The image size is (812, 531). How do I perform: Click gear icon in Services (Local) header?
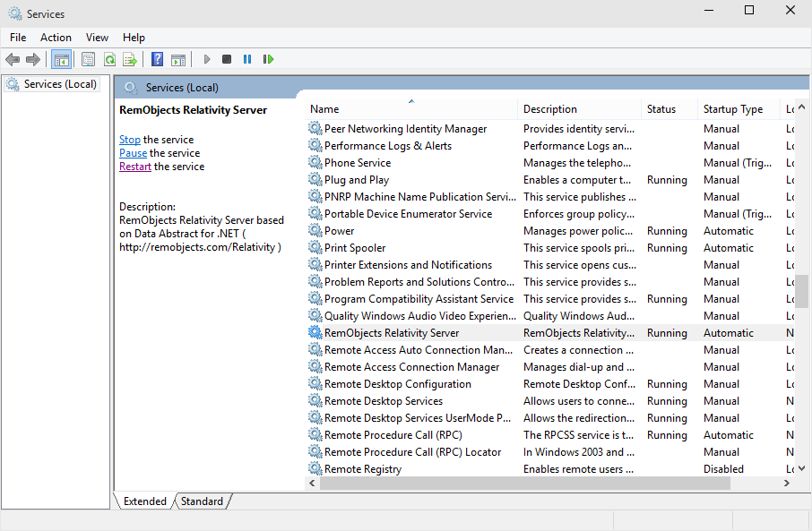click(x=131, y=88)
